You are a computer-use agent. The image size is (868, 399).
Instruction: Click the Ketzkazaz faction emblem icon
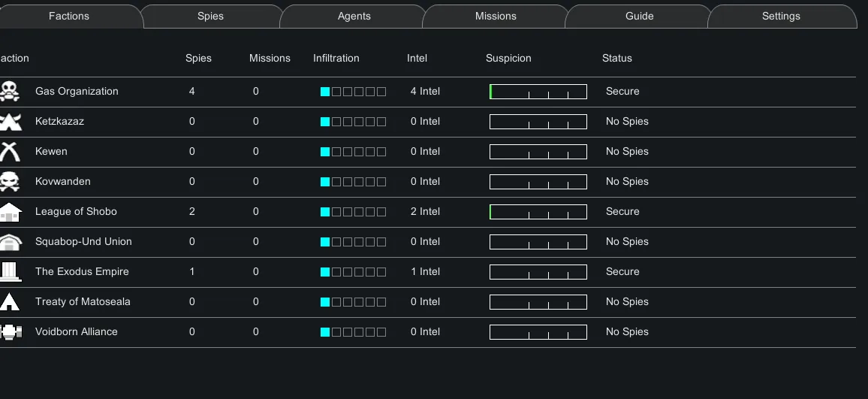[10, 122]
